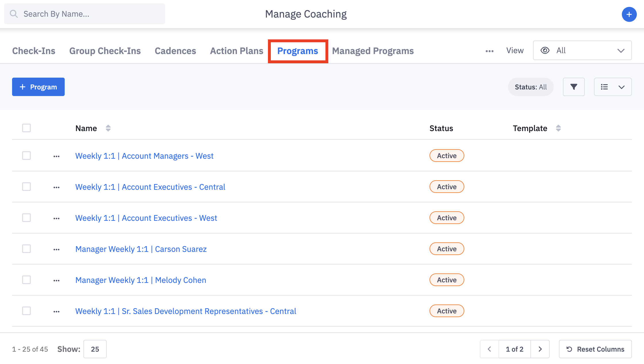Open the Show 25 page size selector
Viewport: 644px width, 364px height.
click(95, 349)
